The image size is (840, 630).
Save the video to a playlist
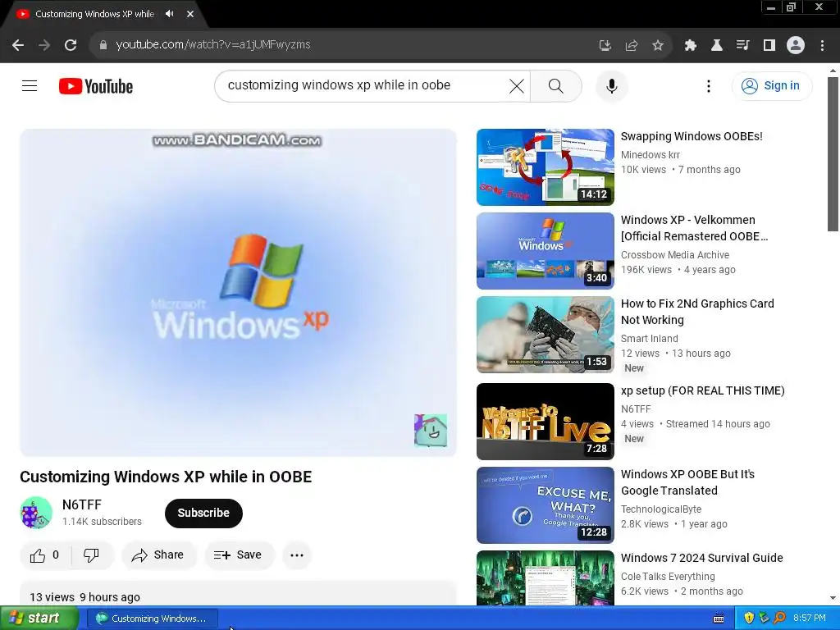tap(239, 555)
